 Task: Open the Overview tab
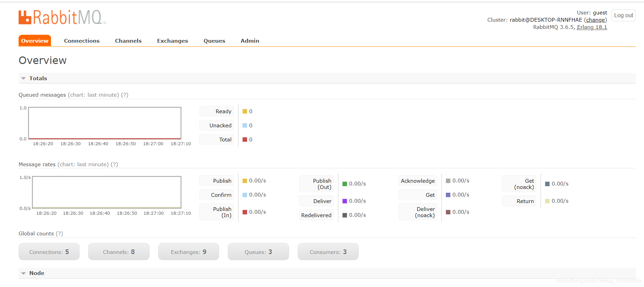point(35,41)
